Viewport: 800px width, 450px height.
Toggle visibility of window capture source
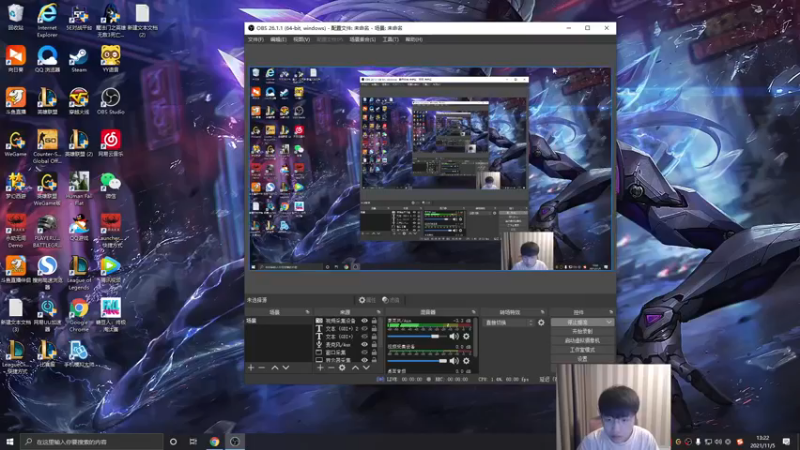coord(364,352)
